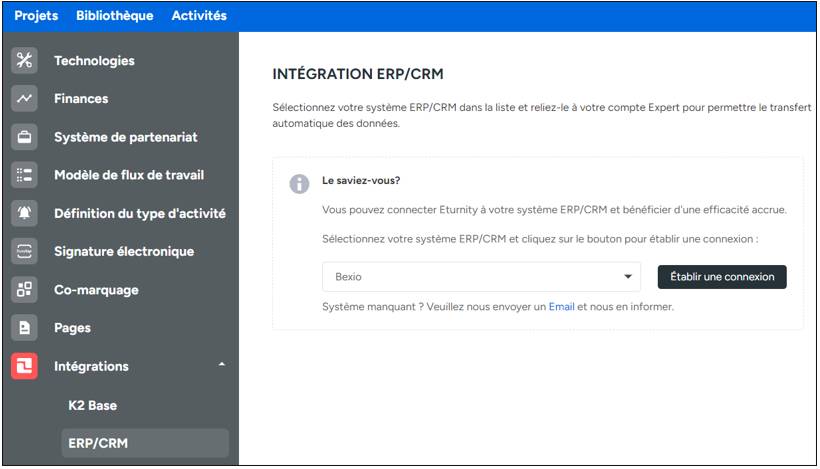Select the ERP/CRM sidebar item
820x469 pixels.
[x=98, y=443]
